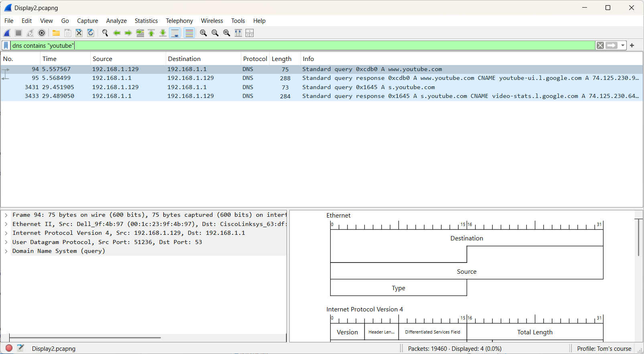Open display filter bookmarks

6,45
